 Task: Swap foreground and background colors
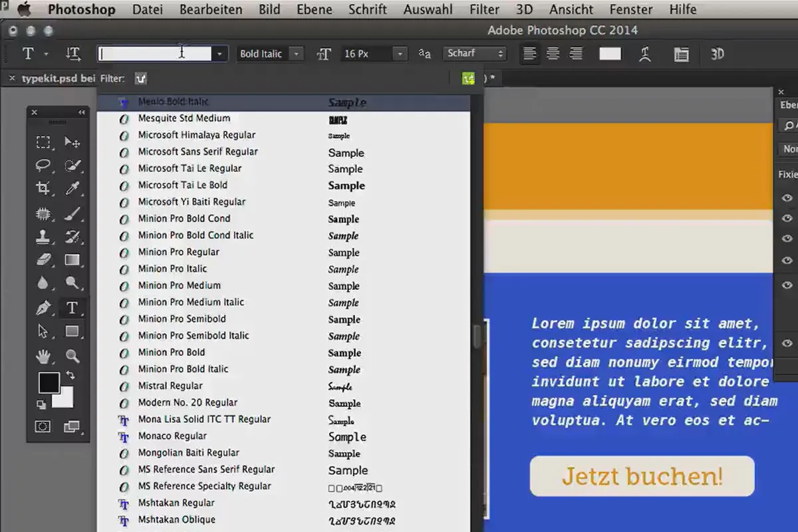click(x=70, y=376)
